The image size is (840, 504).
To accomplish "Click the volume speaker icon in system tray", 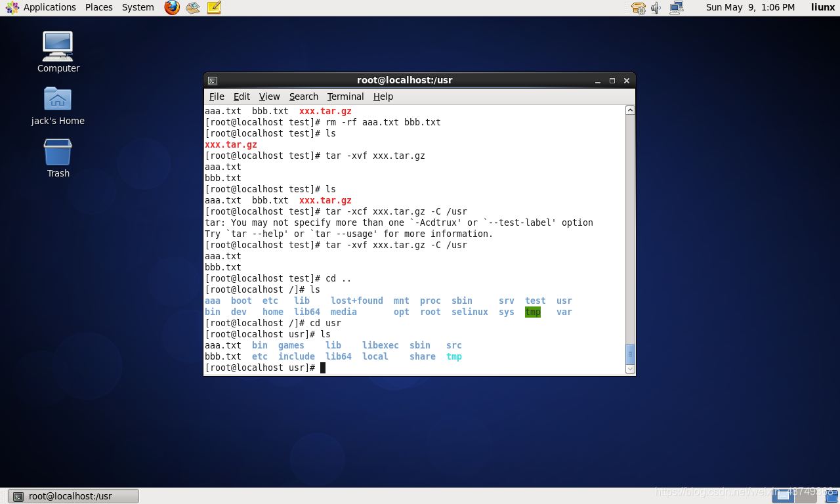I will 656,8.
